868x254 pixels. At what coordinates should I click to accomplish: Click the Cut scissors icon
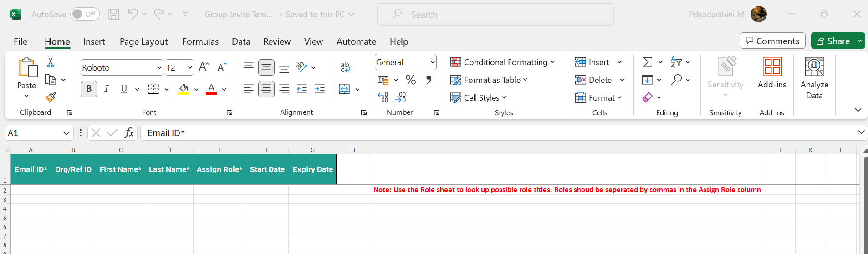click(51, 62)
